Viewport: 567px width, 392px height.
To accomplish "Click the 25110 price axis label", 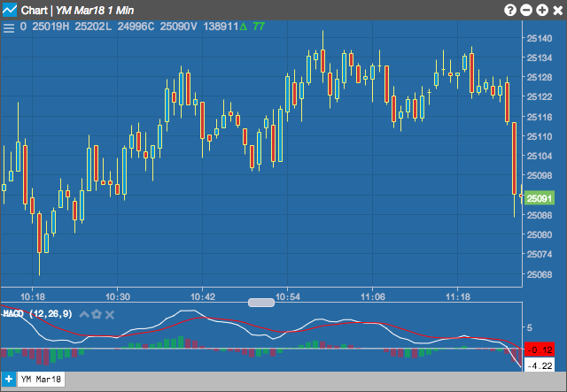I will click(x=540, y=136).
